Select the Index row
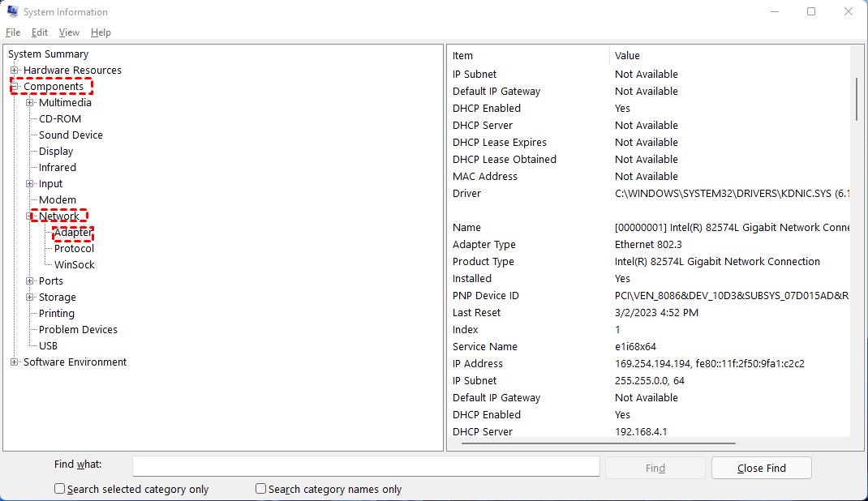The width and height of the screenshot is (868, 501). tap(649, 330)
